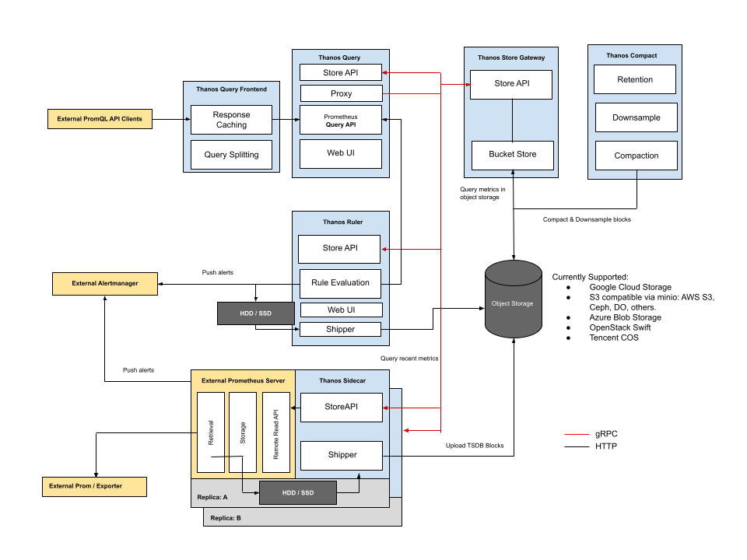The image size is (747, 560).
Task: Select the Shipper inside Thanos Sidecar
Action: [x=340, y=455]
